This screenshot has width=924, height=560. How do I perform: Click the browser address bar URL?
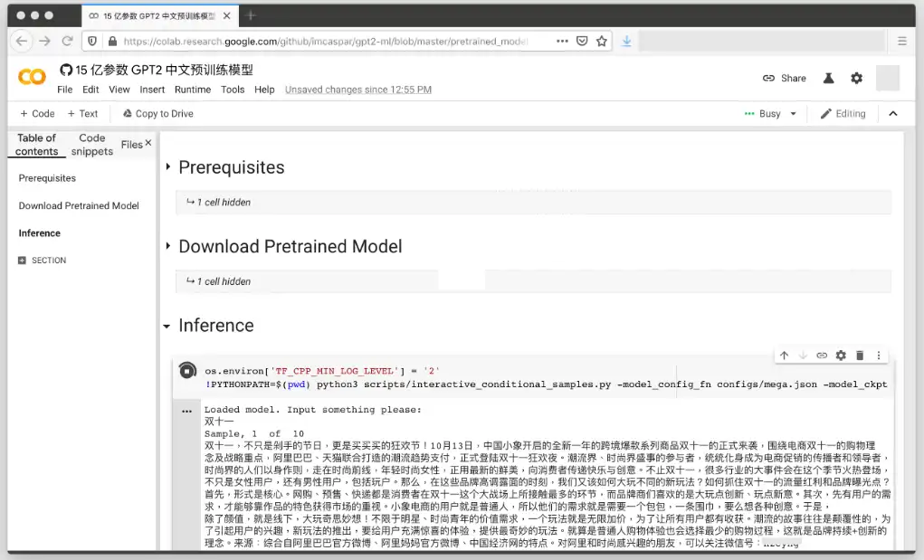tap(326, 42)
